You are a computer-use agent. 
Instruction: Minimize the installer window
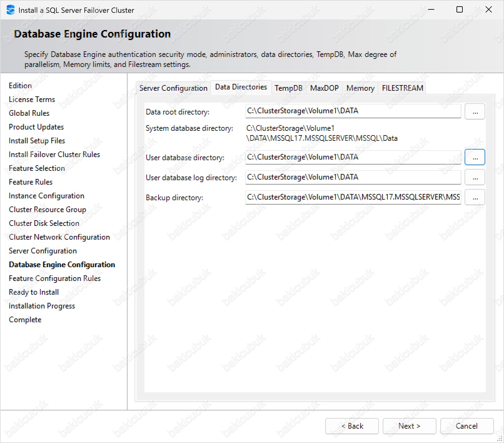tap(431, 10)
